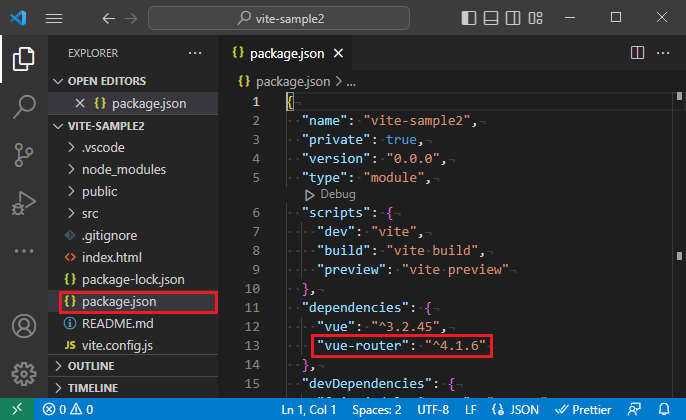Open the notifications bell icon
686x420 pixels.
click(664, 410)
